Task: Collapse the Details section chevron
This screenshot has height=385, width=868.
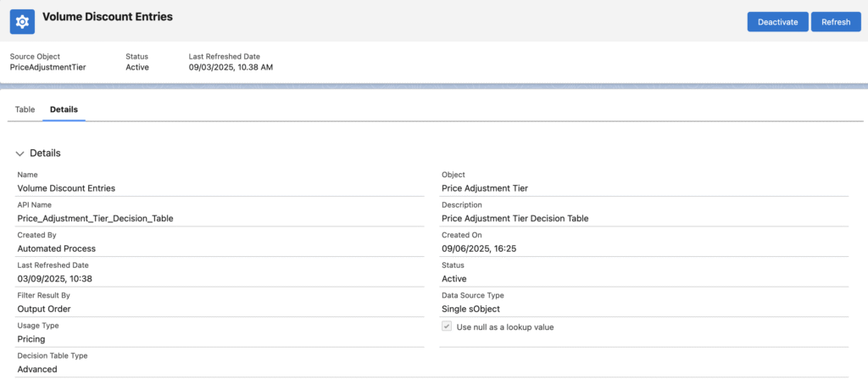Action: [x=20, y=153]
